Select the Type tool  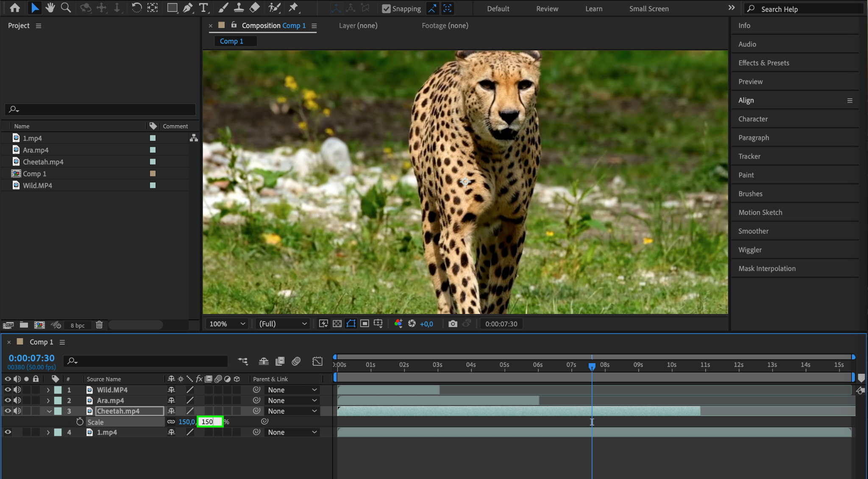[x=203, y=8]
